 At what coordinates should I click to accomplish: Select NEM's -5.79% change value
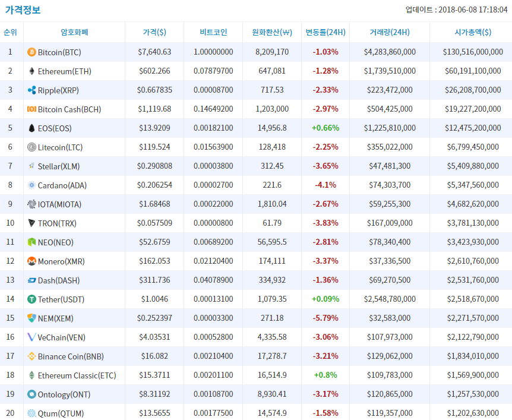pyautogui.click(x=325, y=318)
